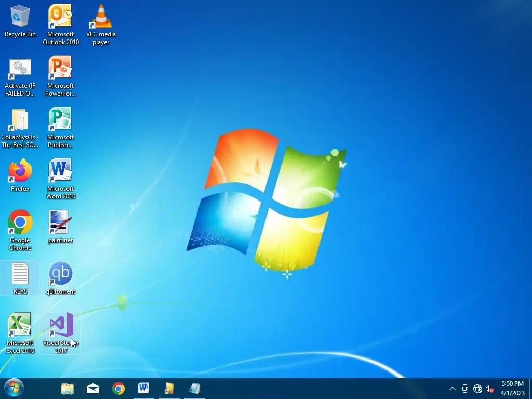Select the Google Chrome desktop shortcut
This screenshot has width=532, height=399.
pos(20,230)
